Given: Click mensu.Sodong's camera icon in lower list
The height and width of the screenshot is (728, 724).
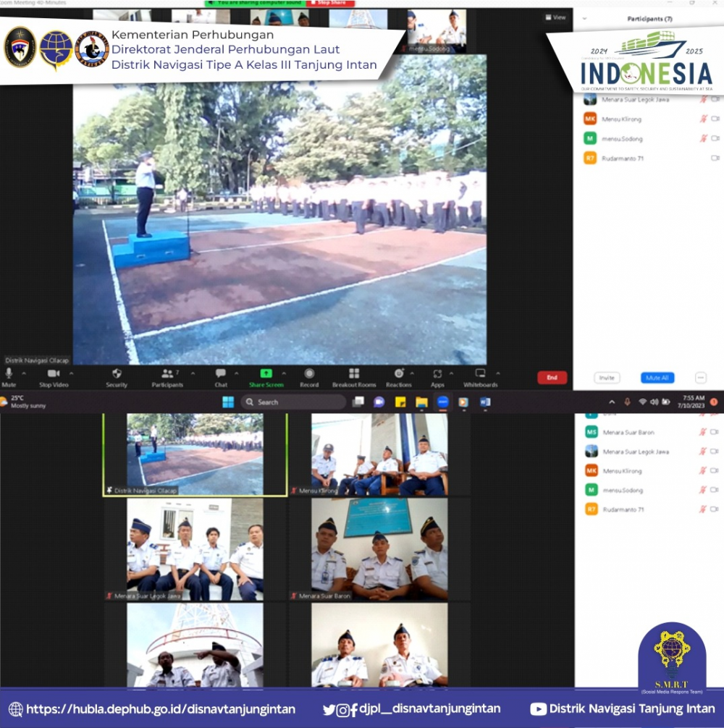Looking at the screenshot, I should coord(715,490).
